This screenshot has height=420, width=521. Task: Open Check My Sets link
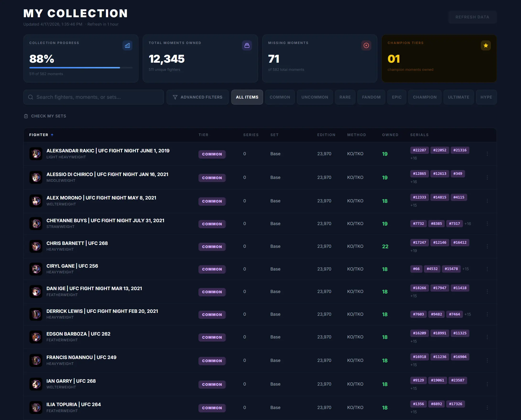[x=48, y=116]
